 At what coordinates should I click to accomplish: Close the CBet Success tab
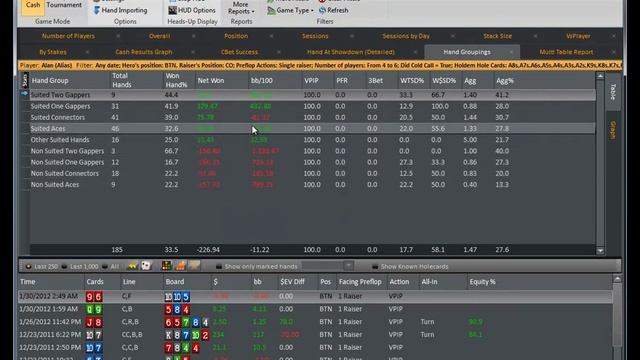[x=279, y=52]
